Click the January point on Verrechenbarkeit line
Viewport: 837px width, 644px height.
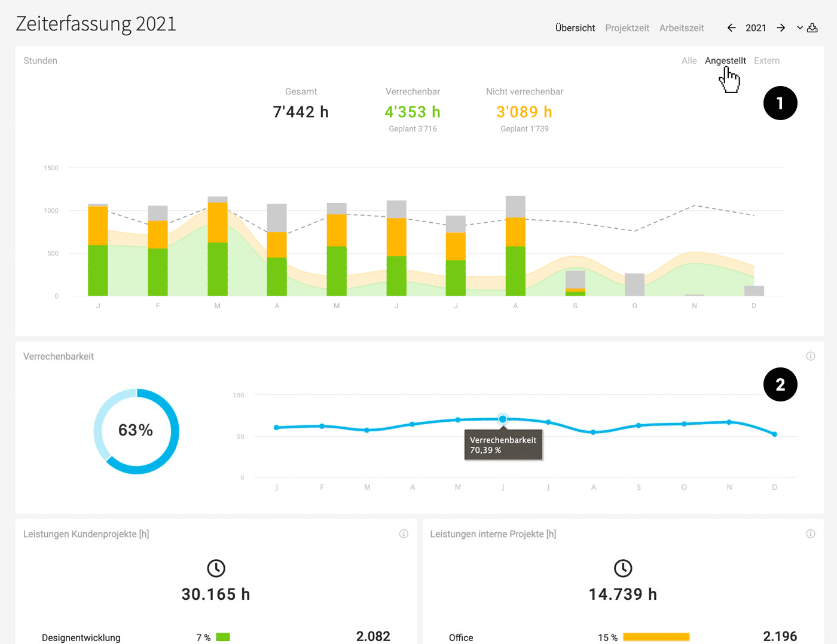[276, 428]
